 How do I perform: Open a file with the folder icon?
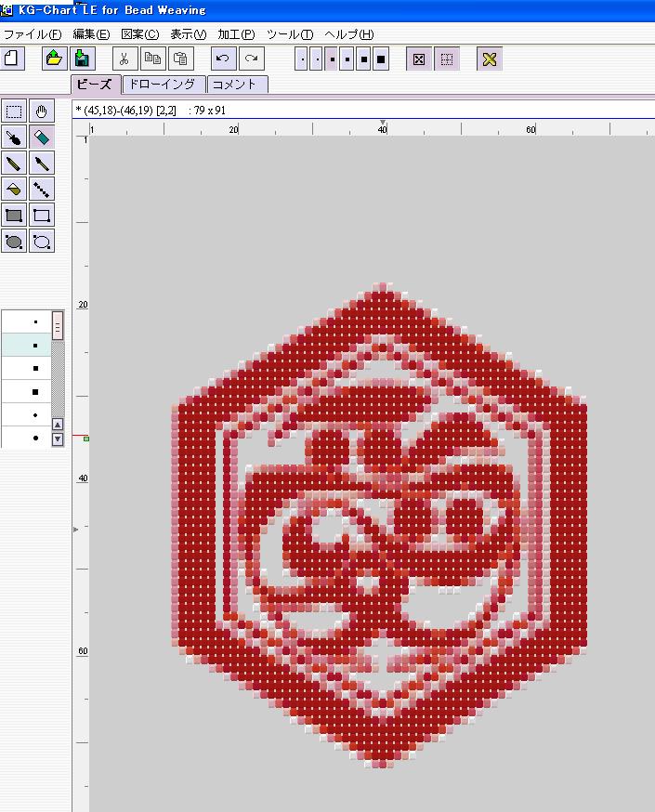tap(55, 59)
